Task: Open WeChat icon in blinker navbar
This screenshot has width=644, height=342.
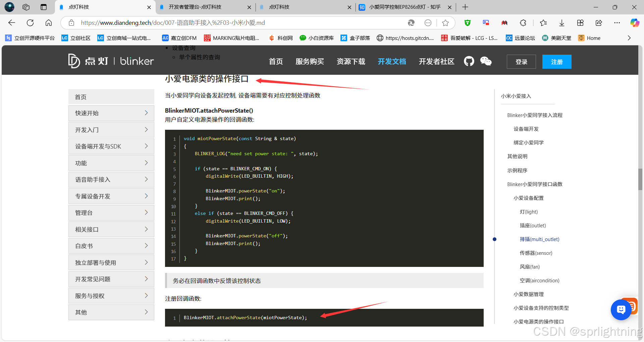Action: tap(486, 61)
